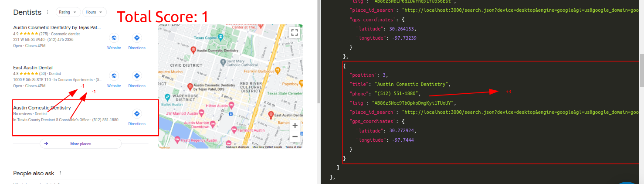Open Website for East Austin Dental
644x184 pixels.
114,80
